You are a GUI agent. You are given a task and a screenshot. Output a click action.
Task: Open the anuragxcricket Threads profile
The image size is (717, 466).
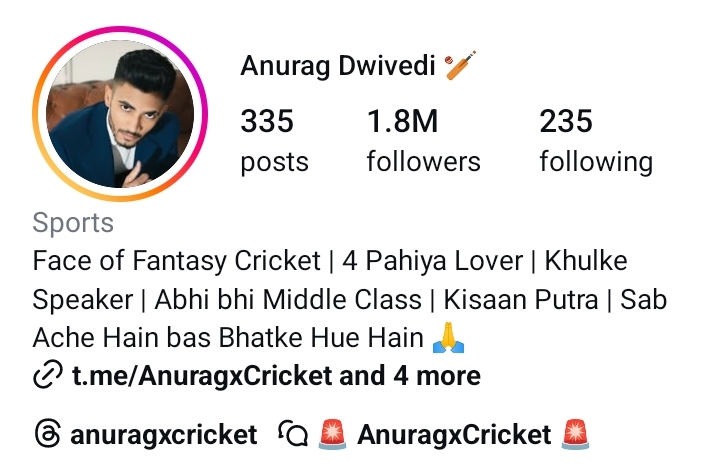tap(163, 434)
